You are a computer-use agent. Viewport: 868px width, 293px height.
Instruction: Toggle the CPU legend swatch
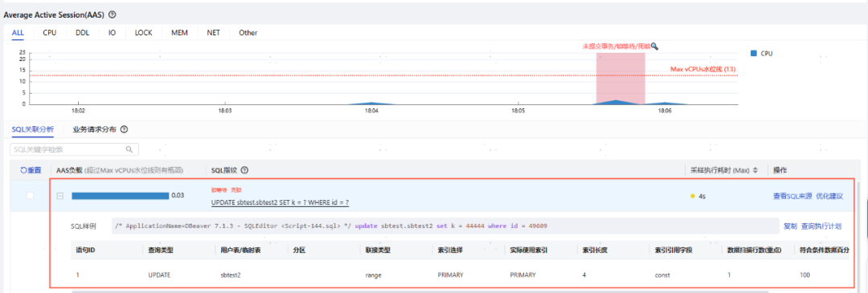click(x=753, y=54)
